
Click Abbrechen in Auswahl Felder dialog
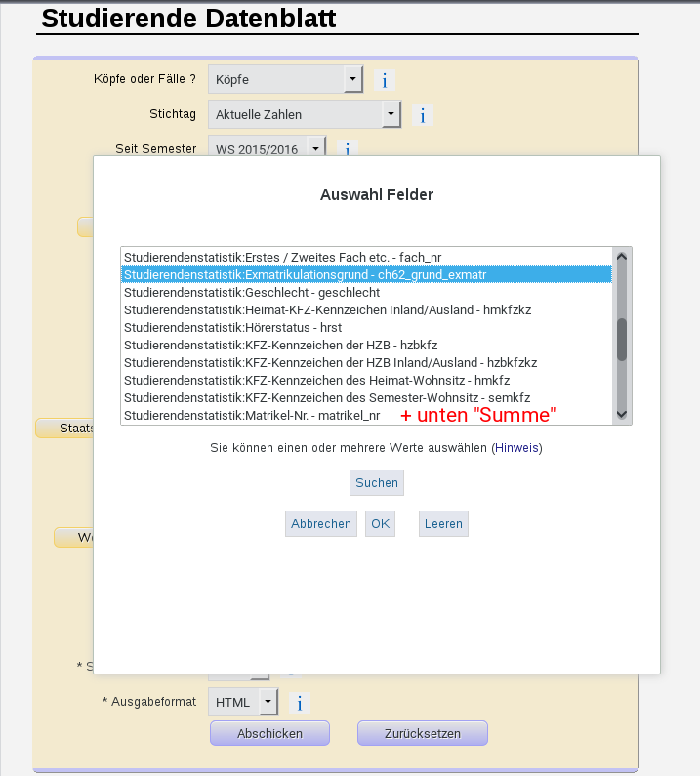click(321, 523)
